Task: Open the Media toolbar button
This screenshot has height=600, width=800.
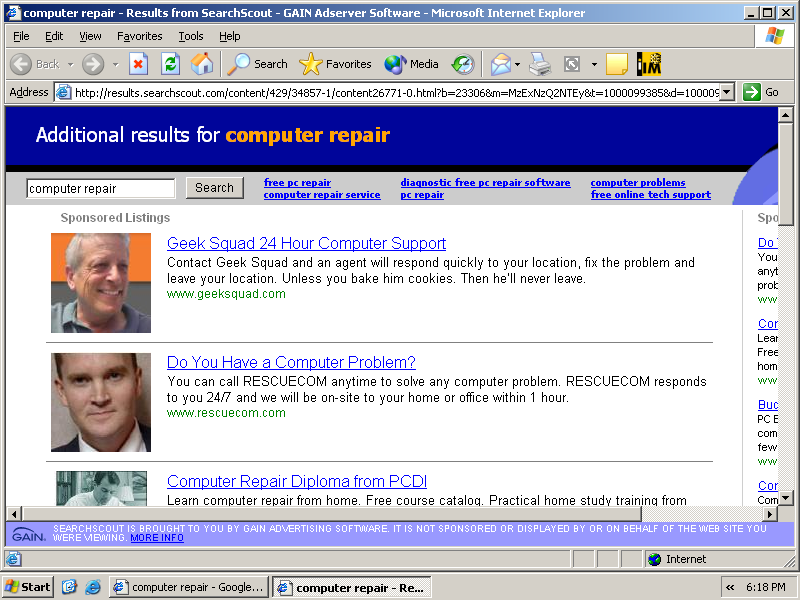Action: pyautogui.click(x=411, y=64)
